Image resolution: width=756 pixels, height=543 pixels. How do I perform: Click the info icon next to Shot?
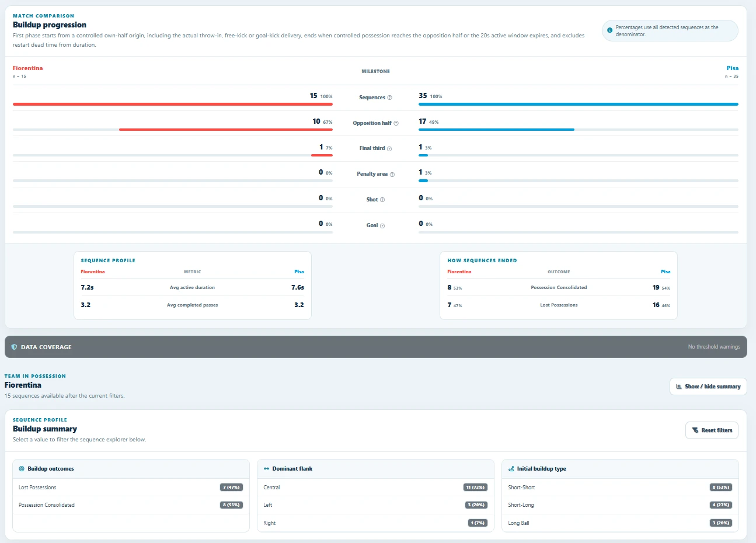pos(382,200)
